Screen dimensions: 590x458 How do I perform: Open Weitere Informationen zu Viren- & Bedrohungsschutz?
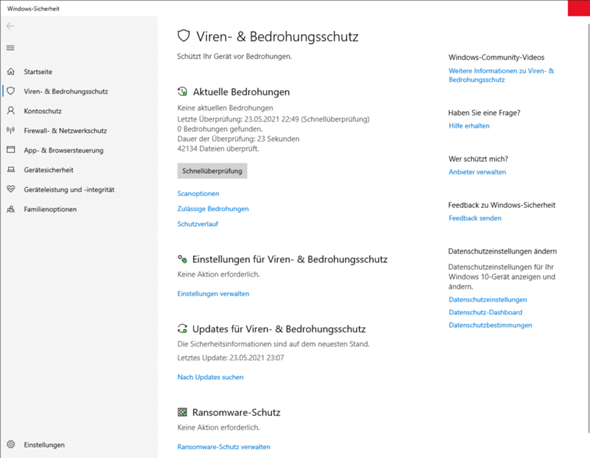(501, 75)
